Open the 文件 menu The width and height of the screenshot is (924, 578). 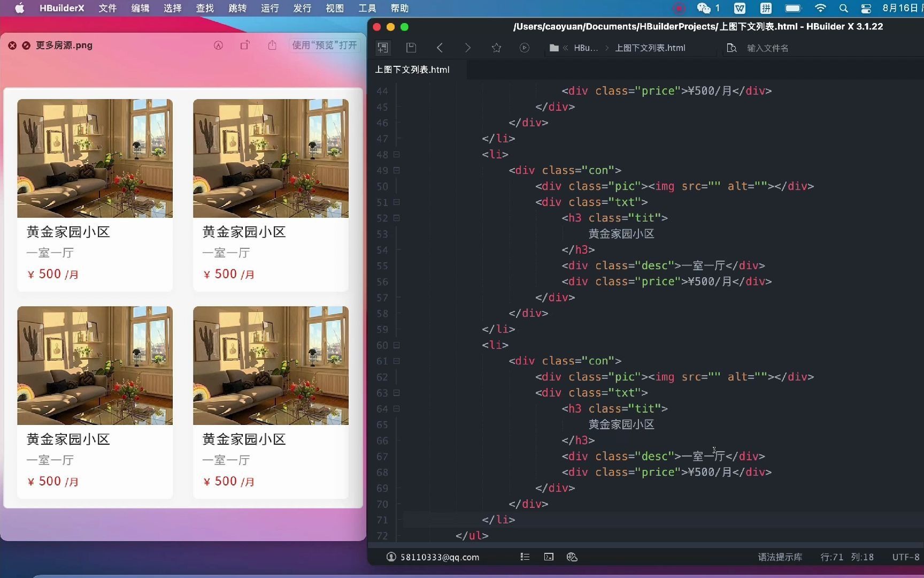(x=107, y=8)
